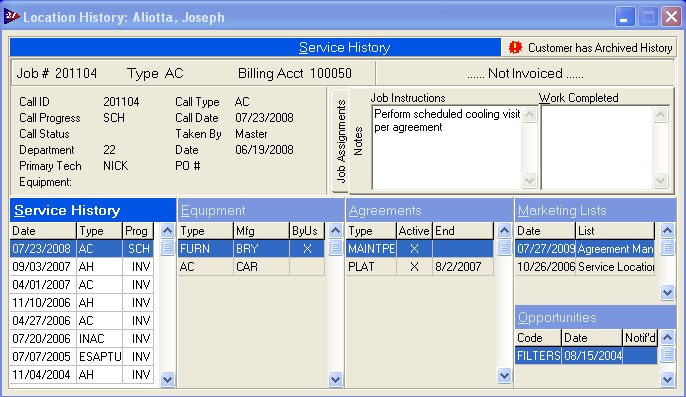The width and height of the screenshot is (686, 397).
Task: Click down arrow in Marketing Lists scrollbar
Action: tap(667, 292)
